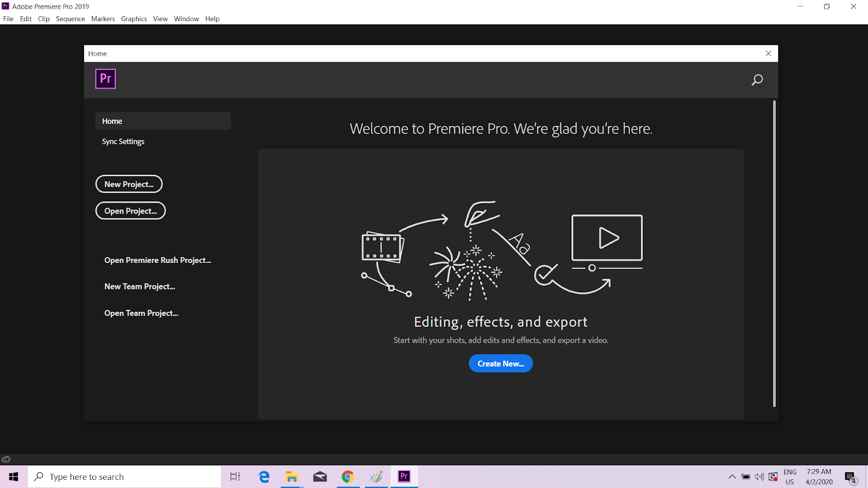Viewport: 868px width, 488px height.
Task: Restore down the Premiere Pro window
Action: (827, 7)
